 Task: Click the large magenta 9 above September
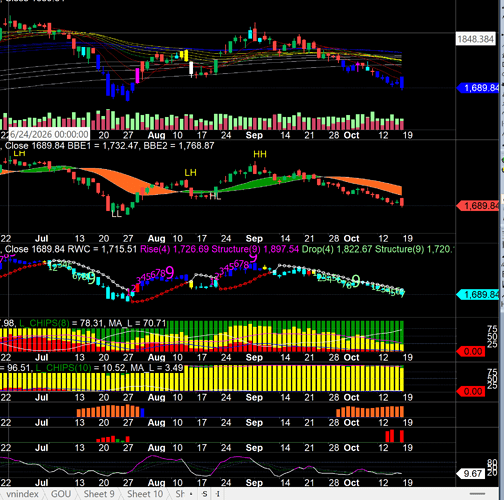[x=253, y=257]
